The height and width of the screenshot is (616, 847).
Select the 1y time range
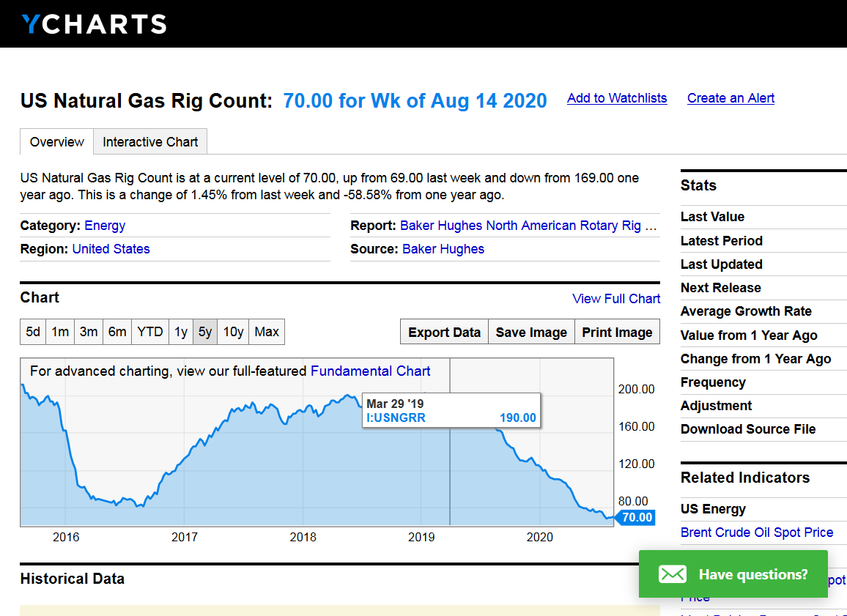click(x=181, y=332)
